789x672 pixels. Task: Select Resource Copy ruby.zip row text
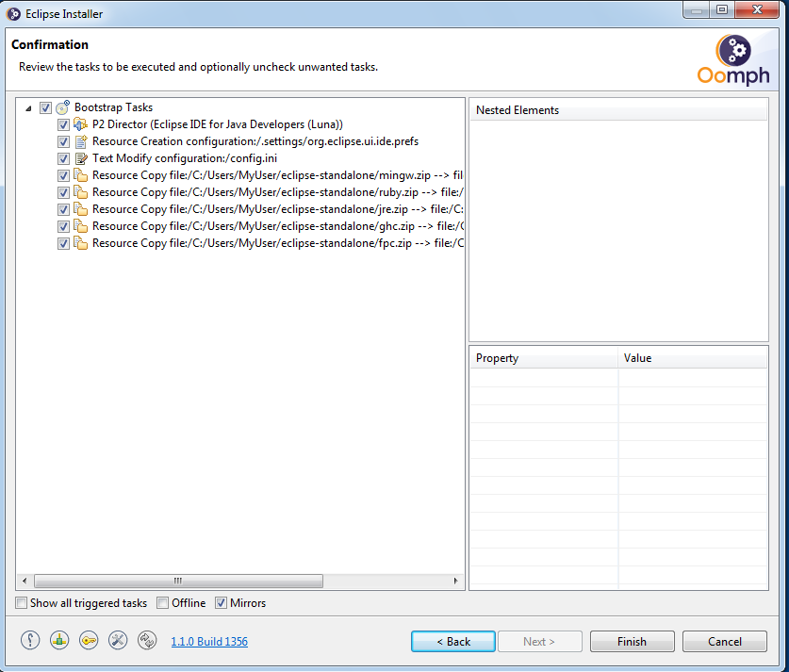tap(277, 192)
